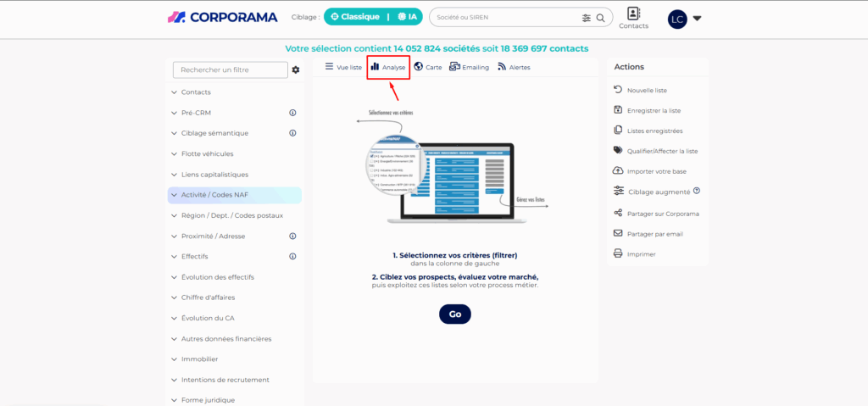
Task: Open the Contacts icon in header
Action: point(633,18)
